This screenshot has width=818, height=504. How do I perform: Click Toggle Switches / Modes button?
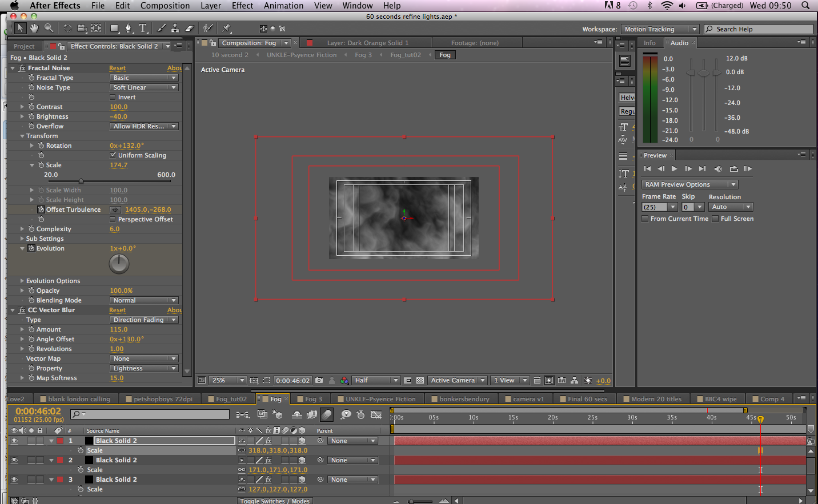pyautogui.click(x=275, y=501)
